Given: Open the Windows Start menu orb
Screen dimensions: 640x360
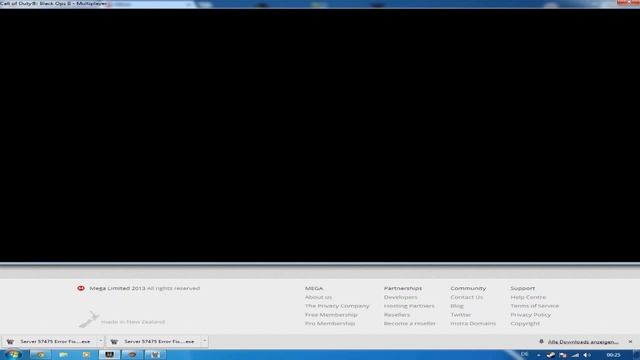Looking at the screenshot, I should (12, 355).
